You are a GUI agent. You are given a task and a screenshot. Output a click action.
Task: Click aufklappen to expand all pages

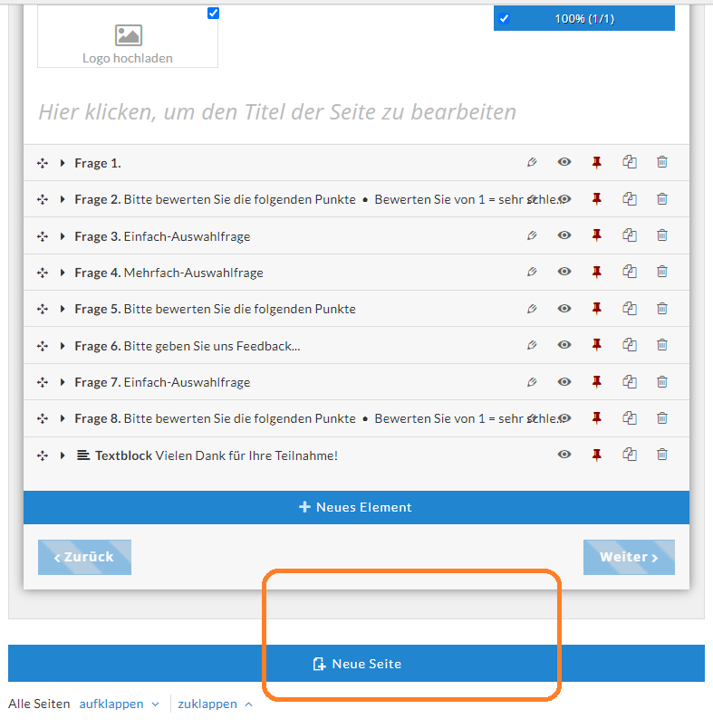[x=119, y=704]
